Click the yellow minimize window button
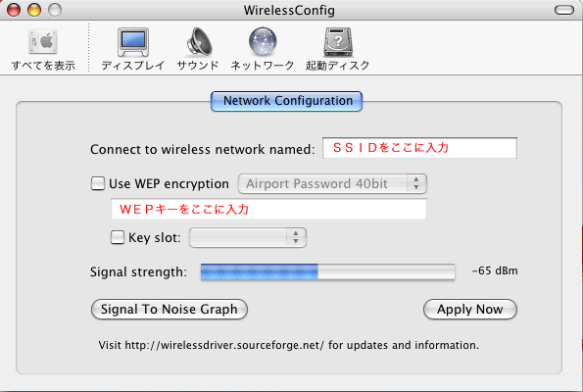This screenshot has width=583, height=392. click(x=34, y=10)
